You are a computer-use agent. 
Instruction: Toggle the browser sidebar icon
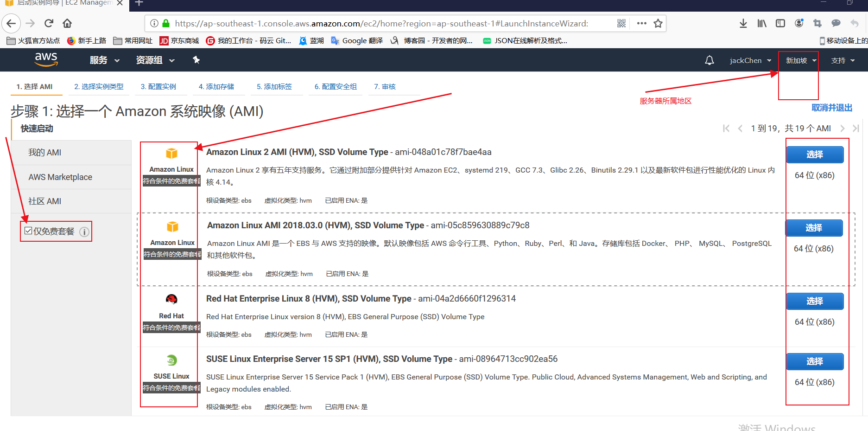780,23
